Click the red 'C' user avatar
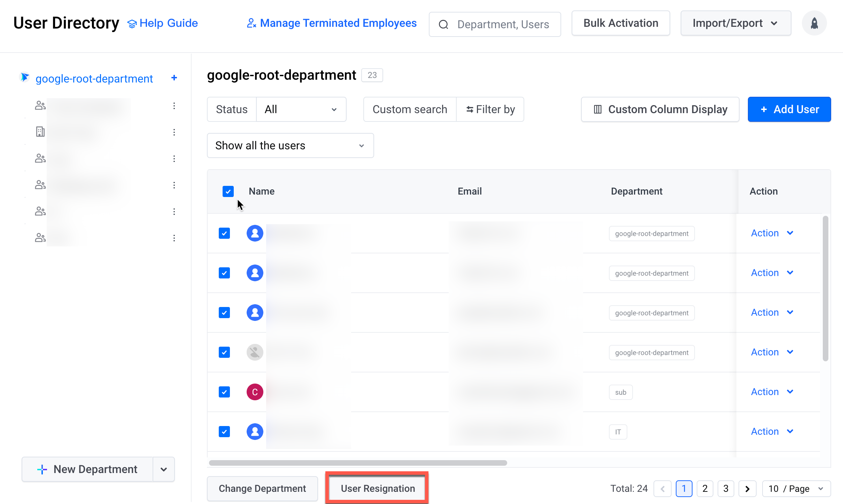 (255, 392)
